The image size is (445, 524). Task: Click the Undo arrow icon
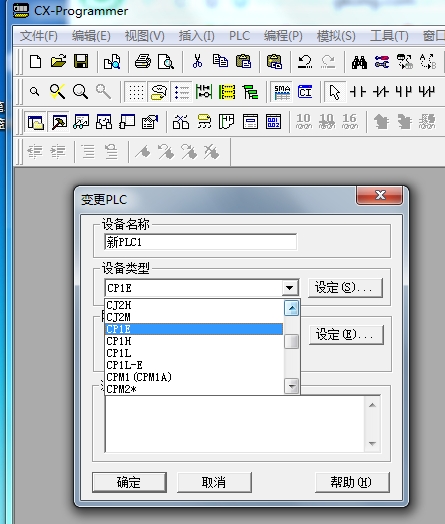(x=305, y=62)
